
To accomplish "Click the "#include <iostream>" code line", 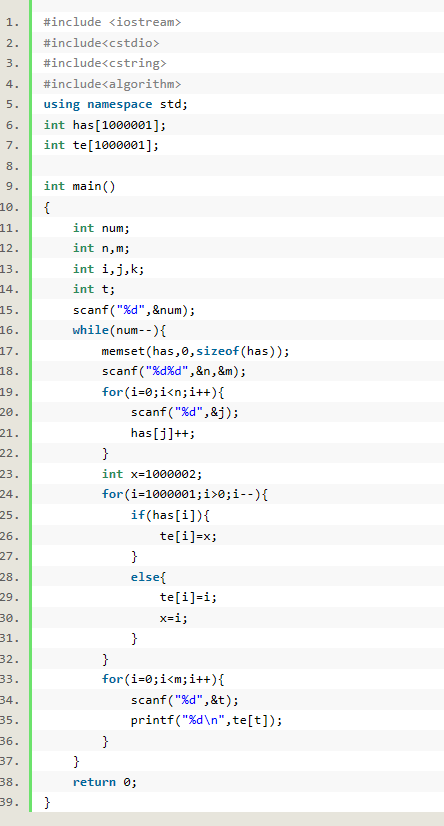I will tap(112, 22).
